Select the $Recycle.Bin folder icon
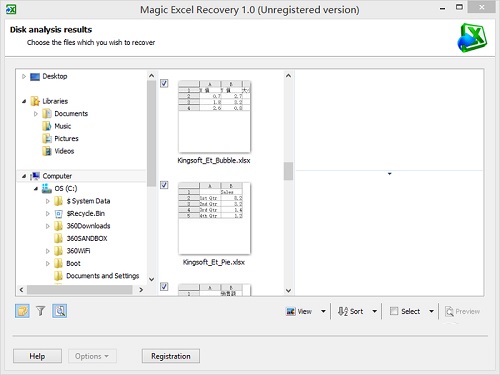This screenshot has height=375, width=500. (58, 214)
